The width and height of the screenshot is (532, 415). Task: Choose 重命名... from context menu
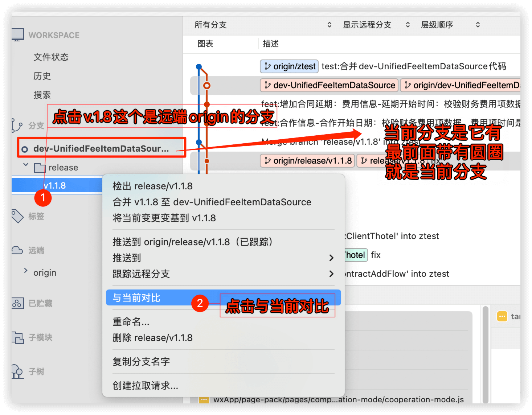point(223,322)
